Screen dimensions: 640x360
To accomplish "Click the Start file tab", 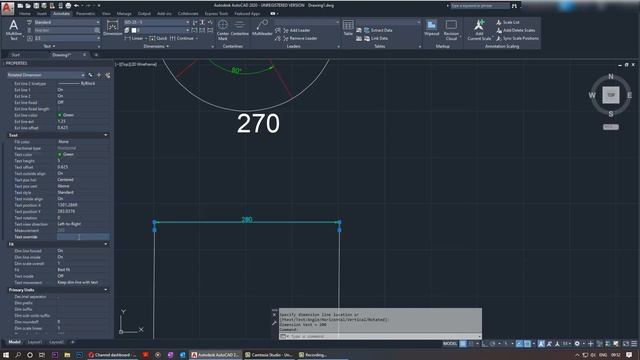I will (x=16, y=55).
